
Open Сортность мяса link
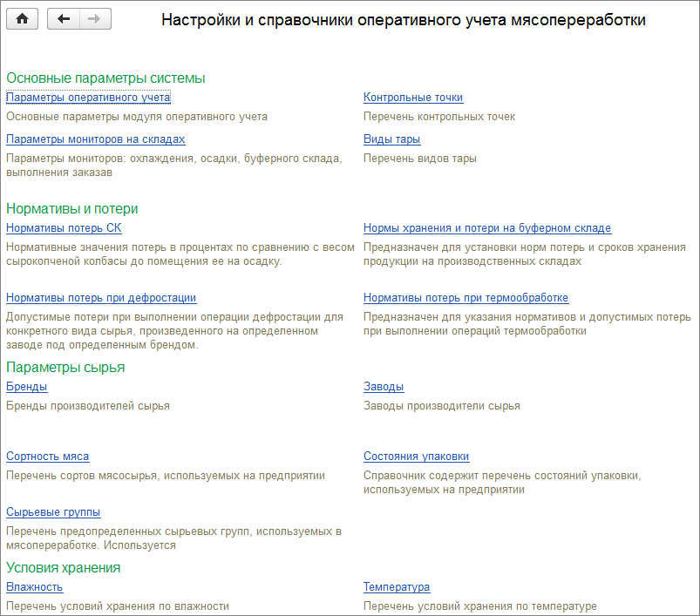click(x=47, y=457)
